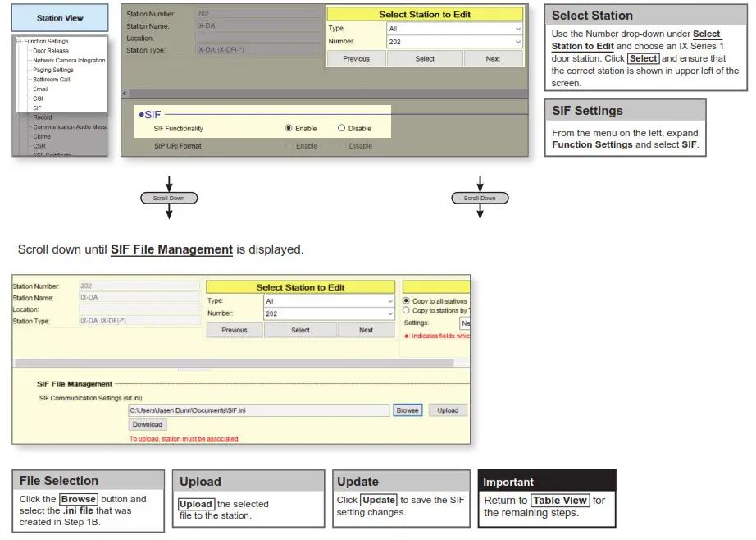
Task: Select SIF in the Function Settings tree
Action: (x=37, y=108)
